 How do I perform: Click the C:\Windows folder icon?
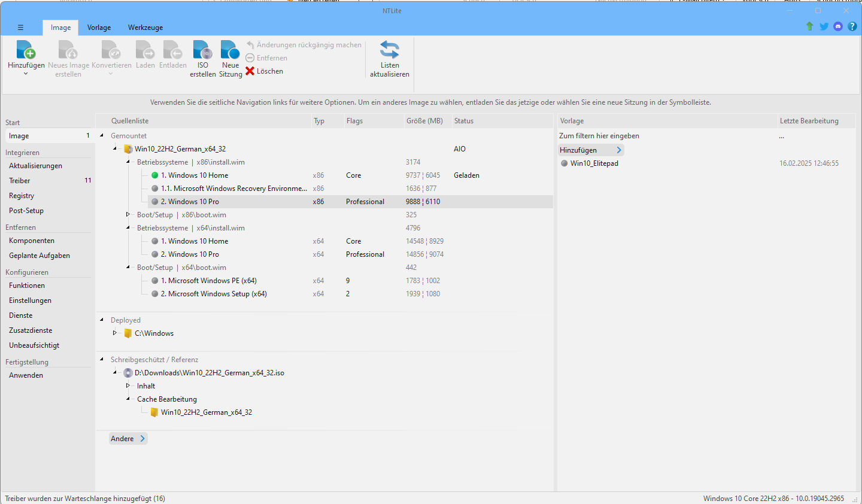pos(128,333)
